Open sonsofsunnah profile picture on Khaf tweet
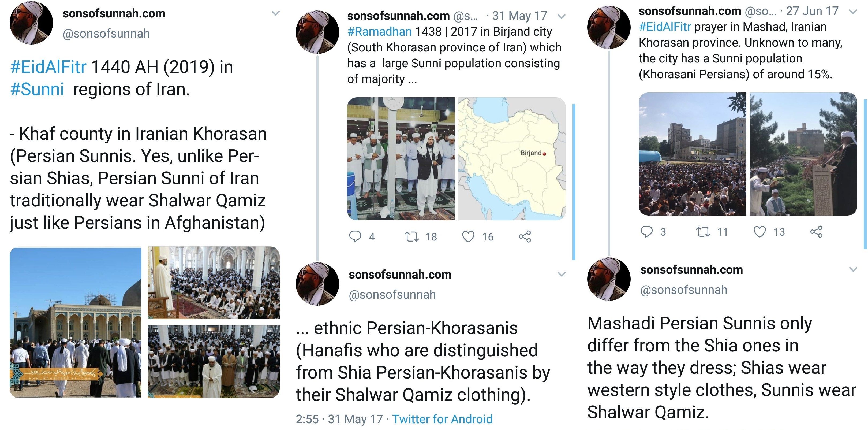The height and width of the screenshot is (430, 868). point(31,23)
